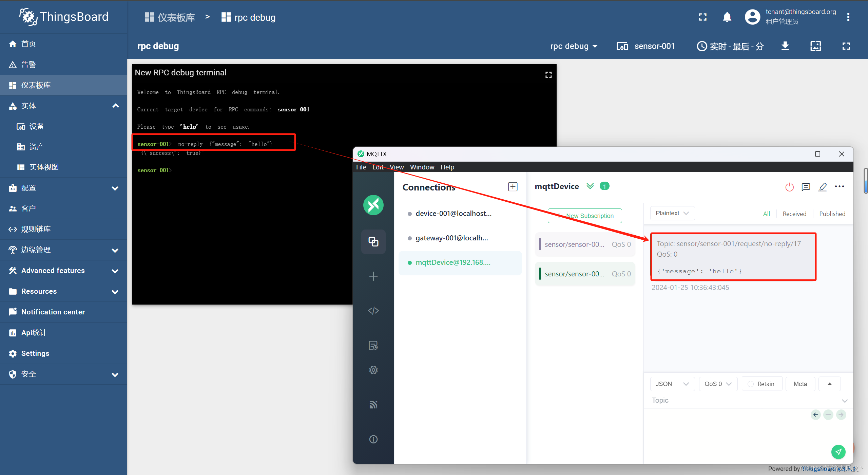
Task: Click the mqttDevice message chat icon
Action: 806,187
